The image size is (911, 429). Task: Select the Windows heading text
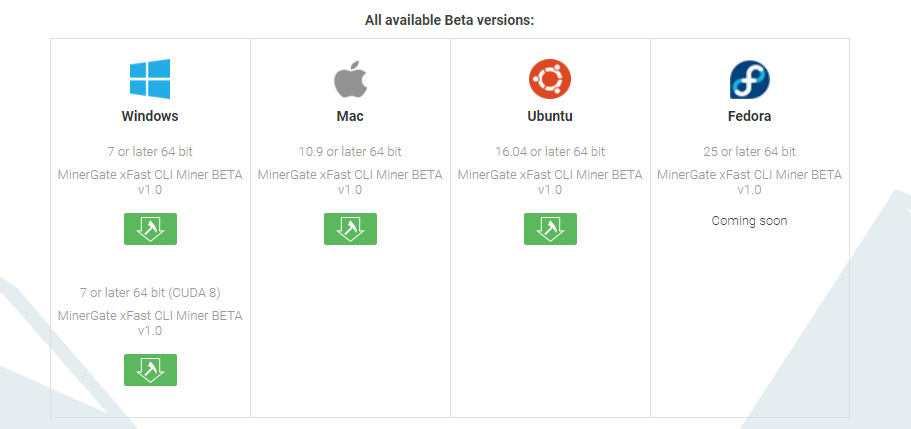[x=150, y=116]
